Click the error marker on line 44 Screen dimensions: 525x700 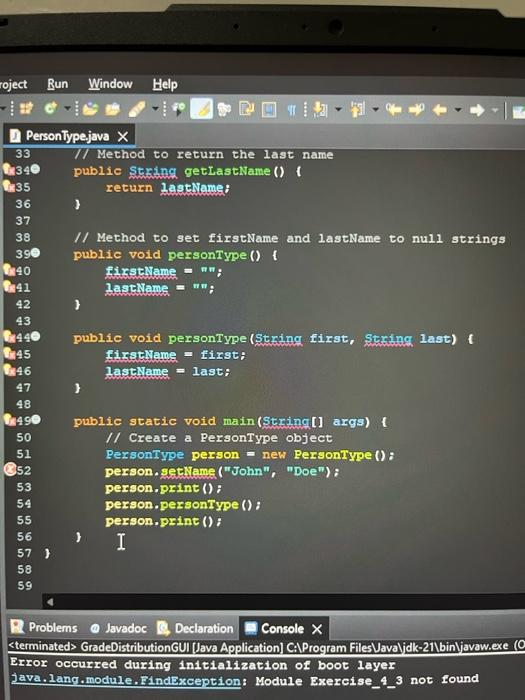click(9, 336)
